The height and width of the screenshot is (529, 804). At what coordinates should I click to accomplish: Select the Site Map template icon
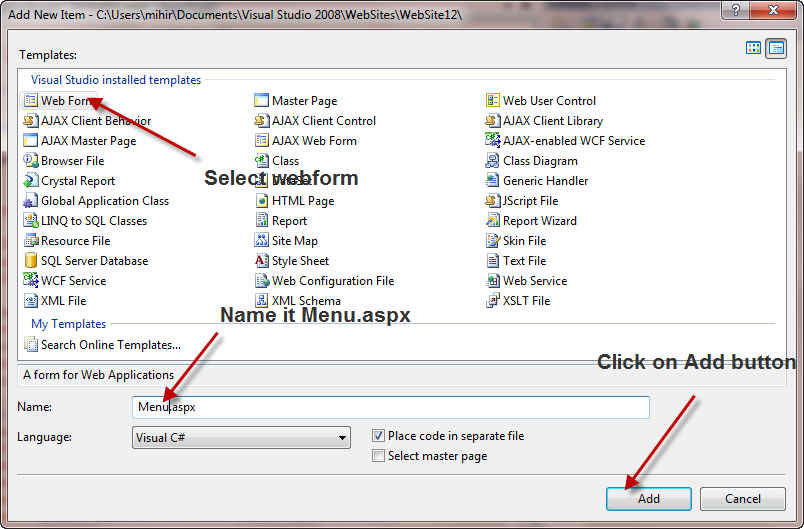261,240
